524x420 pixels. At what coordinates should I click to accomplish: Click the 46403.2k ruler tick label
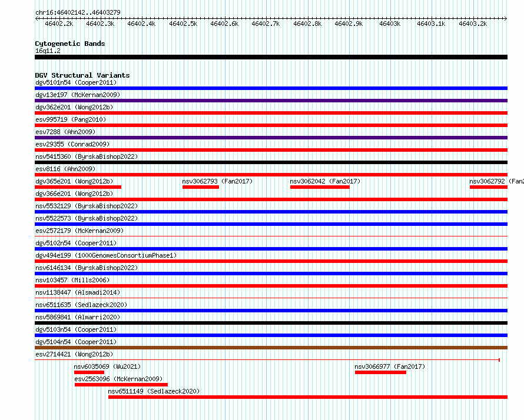(x=473, y=24)
